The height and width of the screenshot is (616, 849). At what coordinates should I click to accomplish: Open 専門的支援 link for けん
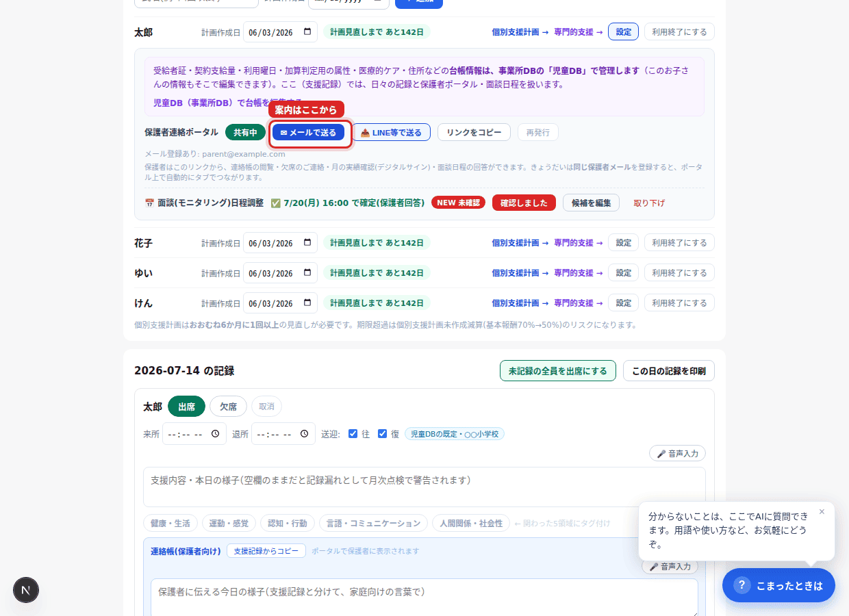tap(579, 303)
